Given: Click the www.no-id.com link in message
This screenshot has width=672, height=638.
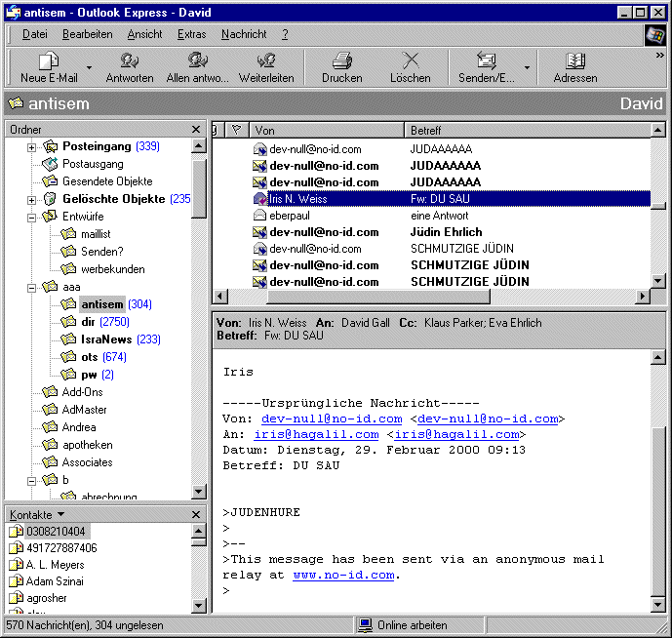Looking at the screenshot, I should pyautogui.click(x=344, y=575).
